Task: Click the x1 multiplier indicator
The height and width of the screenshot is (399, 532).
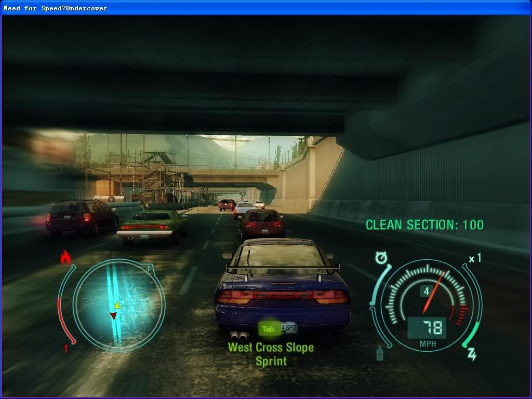Action: (x=474, y=259)
